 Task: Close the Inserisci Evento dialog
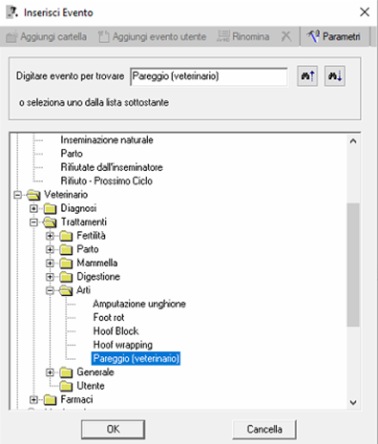click(x=365, y=12)
